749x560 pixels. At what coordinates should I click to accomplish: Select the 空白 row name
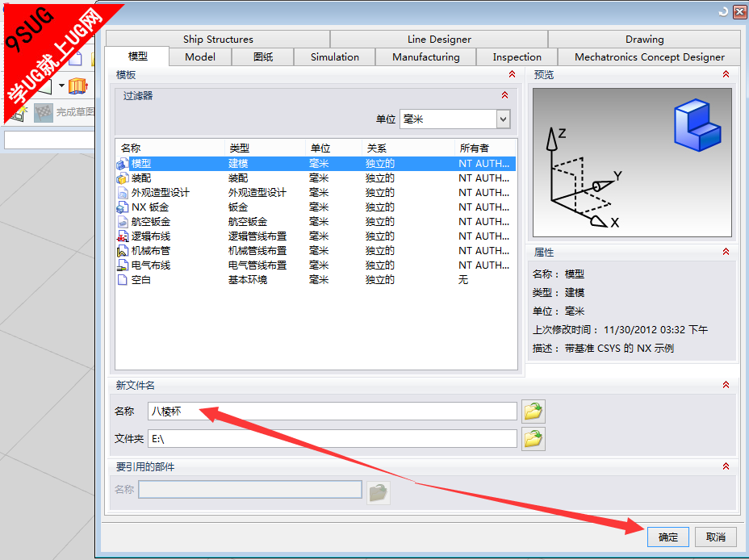141,280
